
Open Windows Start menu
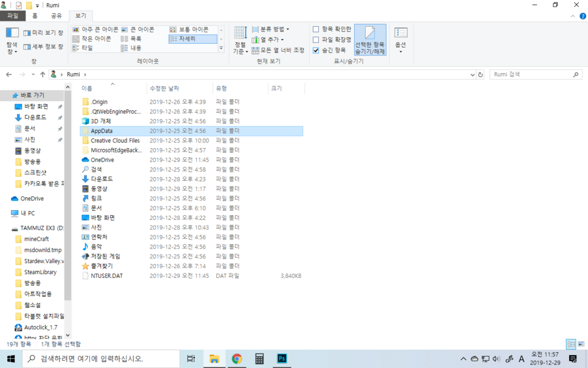click(11, 359)
